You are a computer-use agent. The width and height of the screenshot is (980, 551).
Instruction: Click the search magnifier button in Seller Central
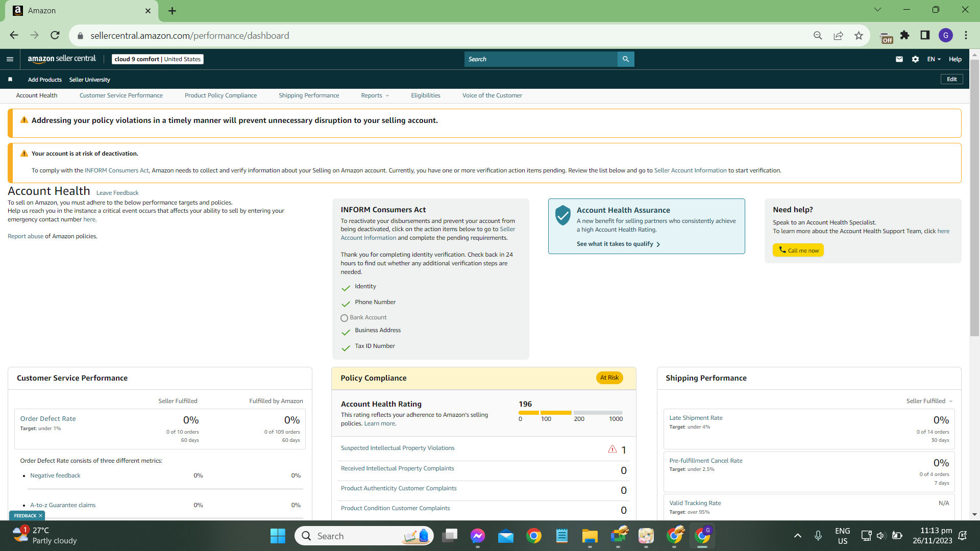click(x=626, y=59)
